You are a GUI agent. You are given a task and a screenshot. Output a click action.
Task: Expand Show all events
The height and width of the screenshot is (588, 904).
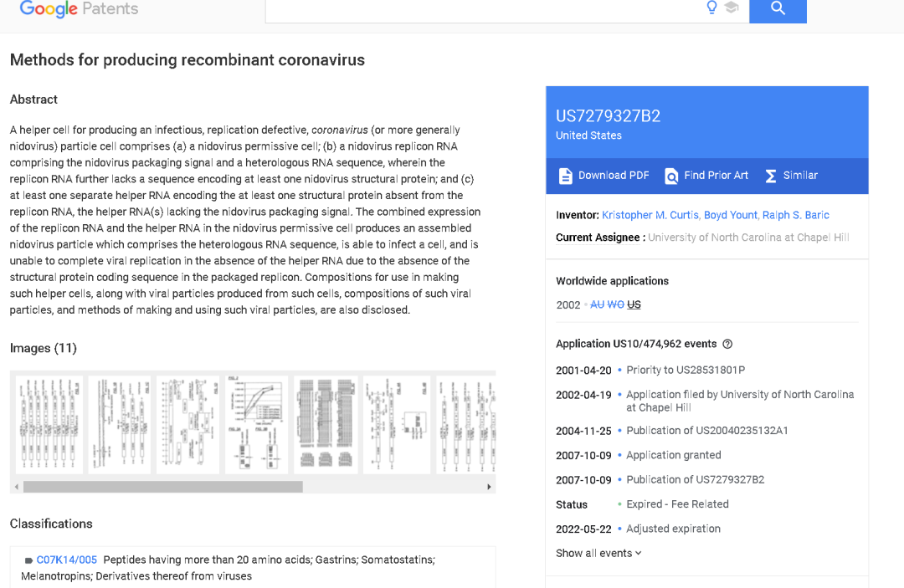pyautogui.click(x=598, y=553)
